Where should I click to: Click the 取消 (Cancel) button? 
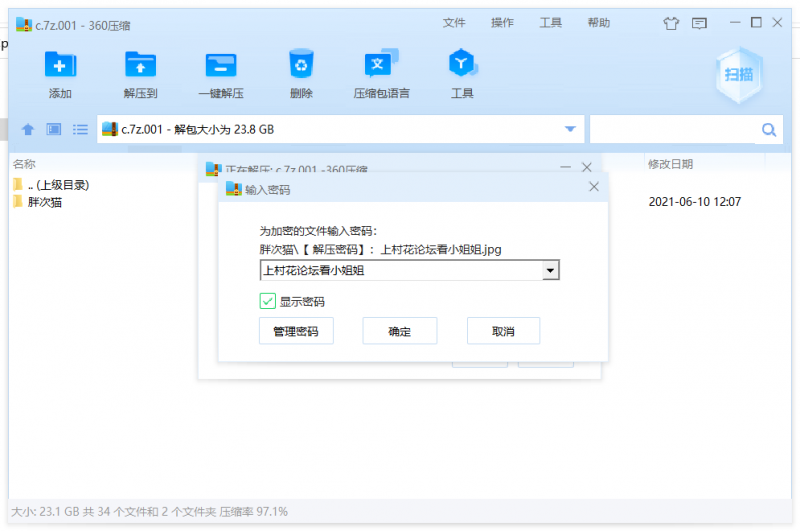point(503,331)
